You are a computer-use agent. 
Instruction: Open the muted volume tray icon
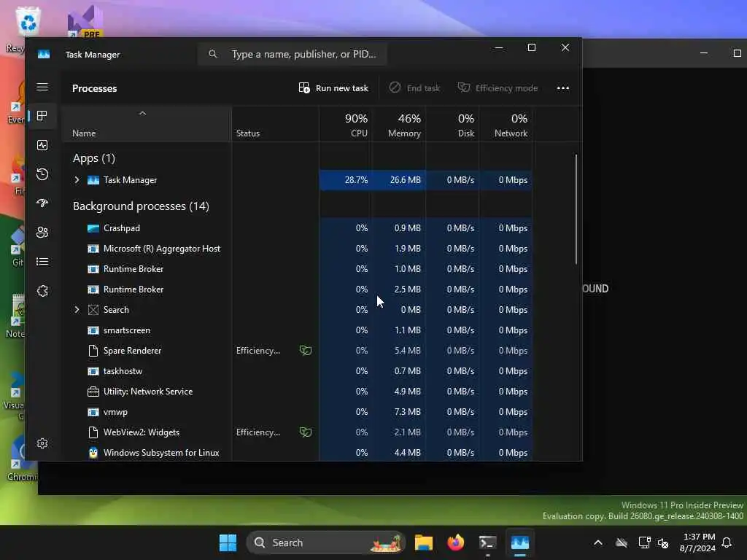tap(662, 542)
